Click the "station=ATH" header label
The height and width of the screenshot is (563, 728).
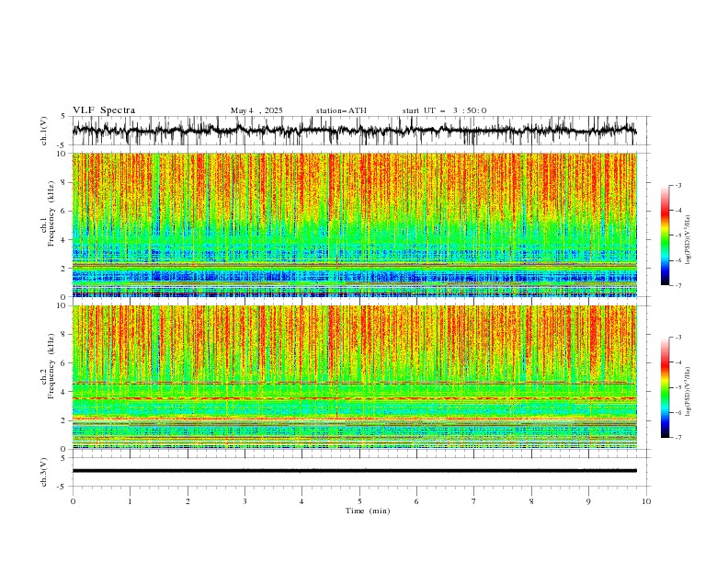click(341, 110)
